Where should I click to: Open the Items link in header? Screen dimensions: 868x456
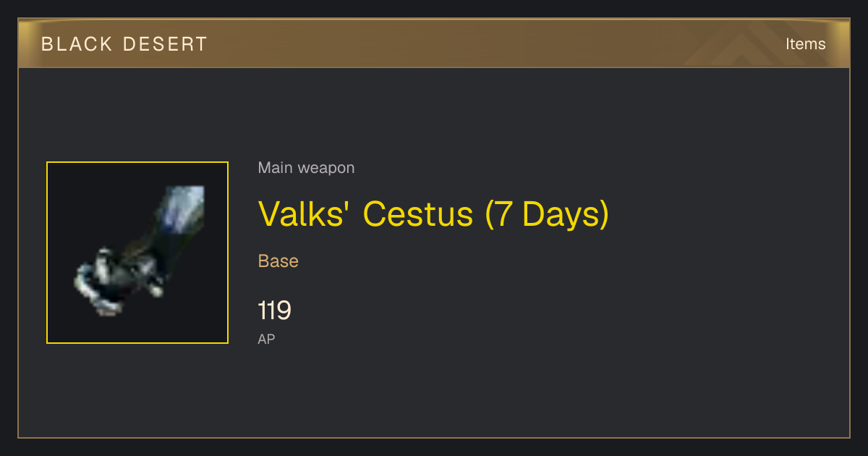pyautogui.click(x=805, y=43)
